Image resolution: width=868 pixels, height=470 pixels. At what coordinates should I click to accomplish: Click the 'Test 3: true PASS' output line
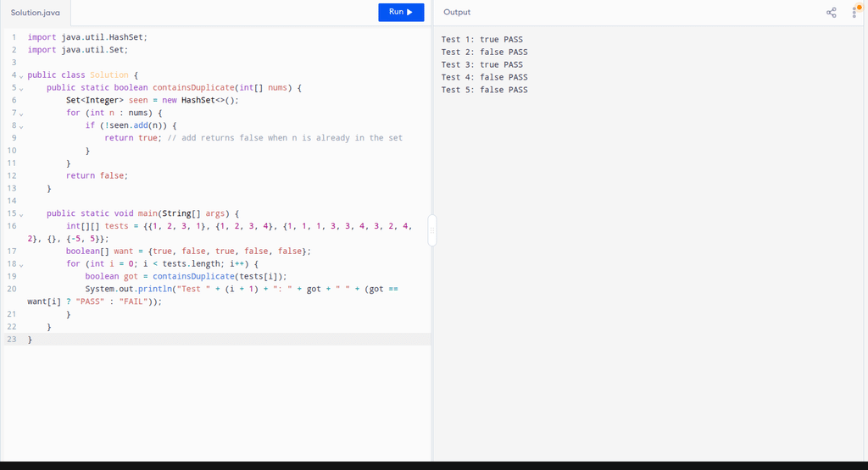(x=481, y=64)
